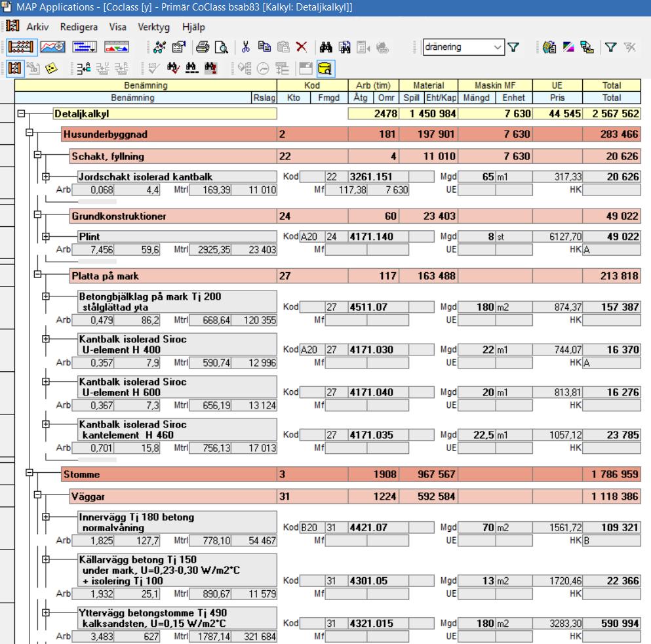
Task: Open the Verktyg menu
Action: tap(153, 27)
